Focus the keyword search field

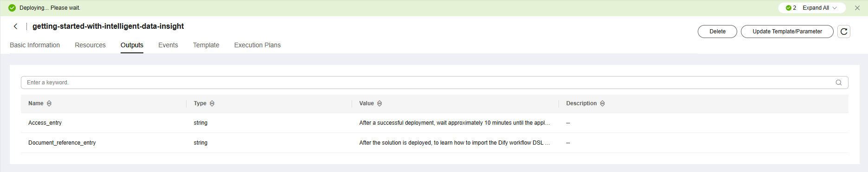click(x=435, y=83)
